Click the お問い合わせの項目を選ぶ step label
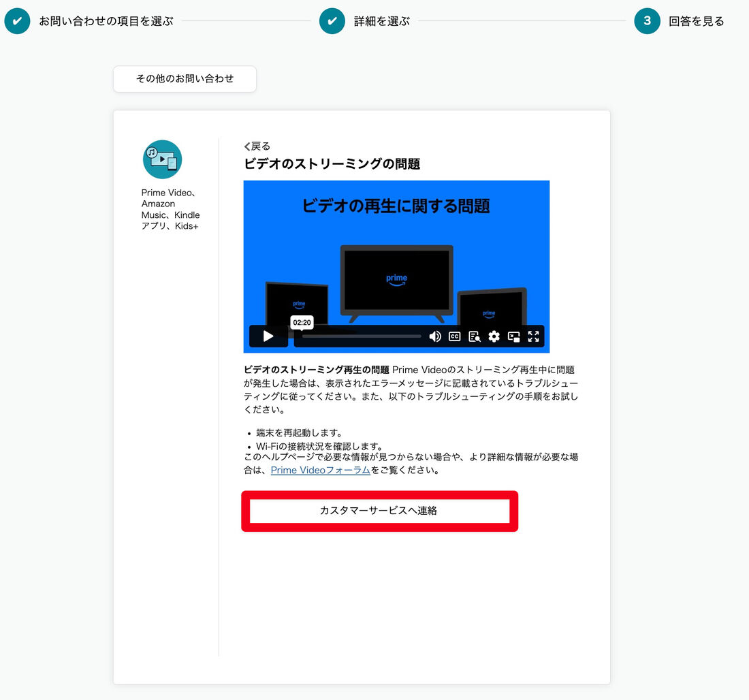This screenshot has width=749, height=700. coord(106,21)
